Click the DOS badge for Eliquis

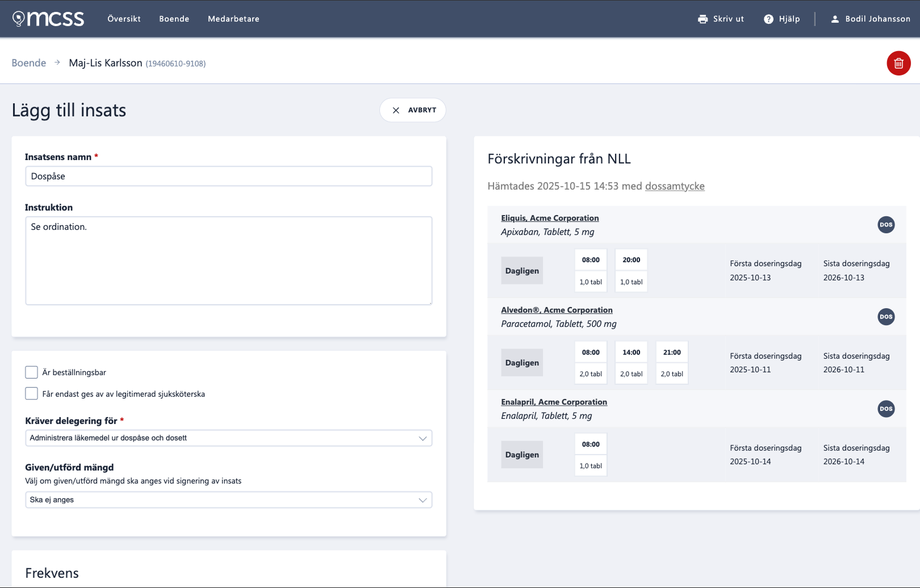886,225
